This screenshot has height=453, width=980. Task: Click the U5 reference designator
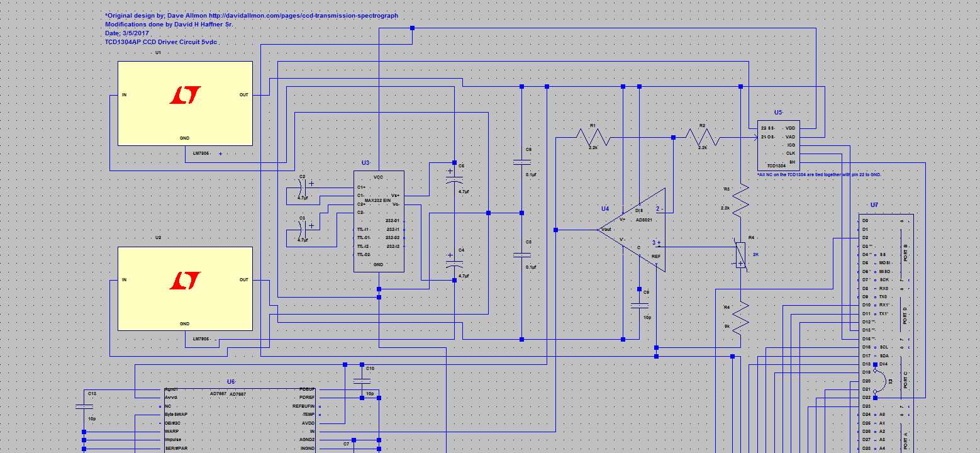pos(778,113)
